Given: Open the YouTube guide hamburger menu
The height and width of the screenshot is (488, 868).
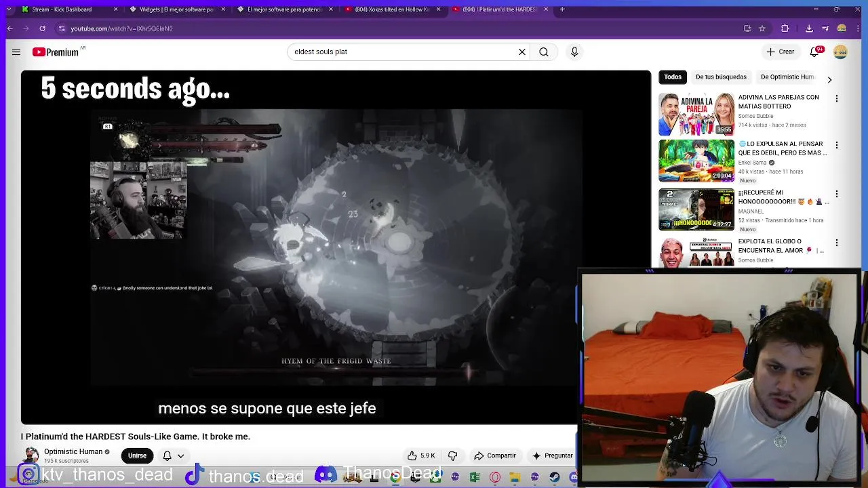Looking at the screenshot, I should coord(16,52).
